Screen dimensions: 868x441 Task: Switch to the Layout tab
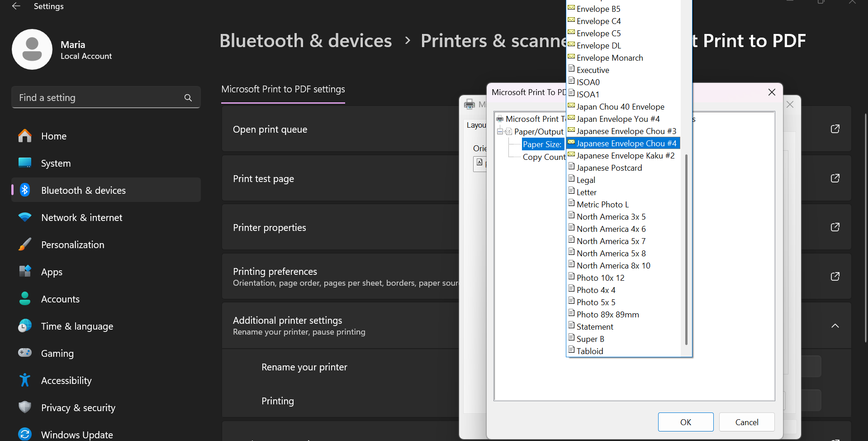(476, 125)
